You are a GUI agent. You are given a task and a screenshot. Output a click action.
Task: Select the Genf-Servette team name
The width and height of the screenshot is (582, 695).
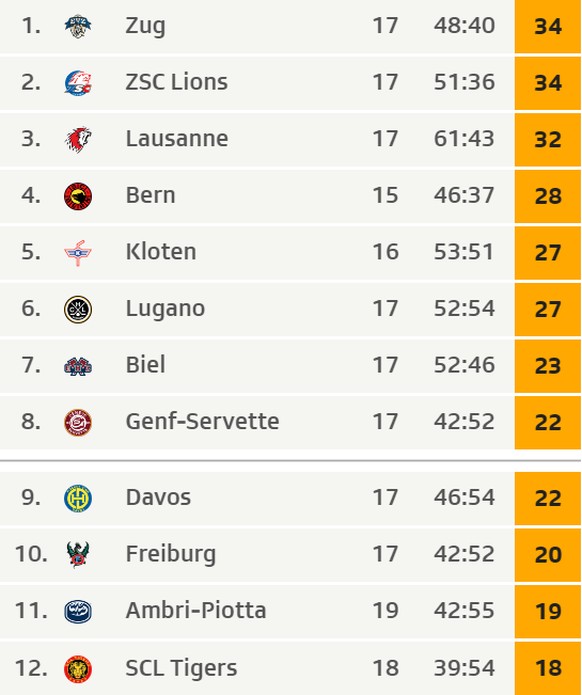[202, 421]
